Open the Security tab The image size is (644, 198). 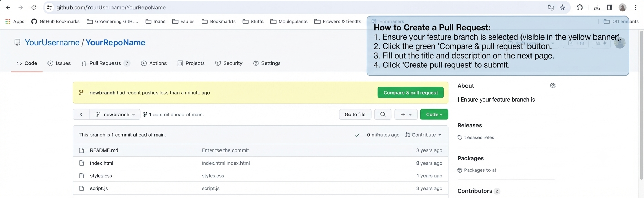(229, 63)
